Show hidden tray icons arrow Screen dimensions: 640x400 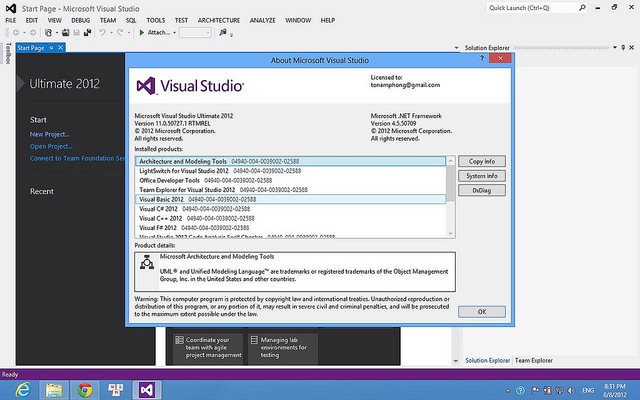point(508,391)
